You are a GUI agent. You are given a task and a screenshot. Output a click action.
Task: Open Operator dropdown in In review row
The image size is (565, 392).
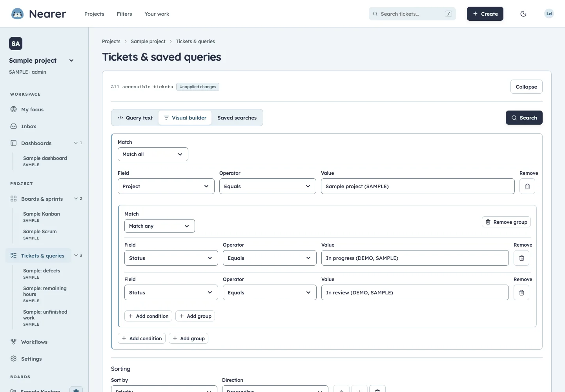[x=270, y=292]
